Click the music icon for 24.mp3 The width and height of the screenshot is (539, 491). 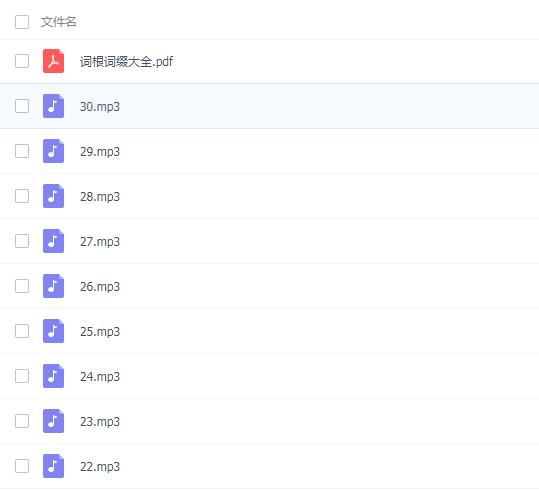53,376
